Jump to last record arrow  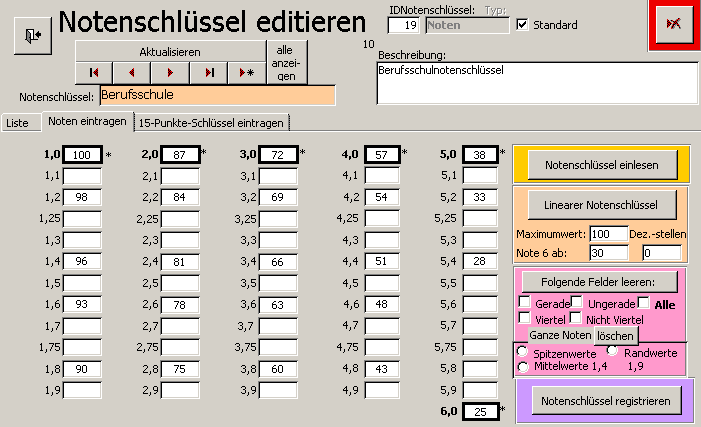(208, 73)
